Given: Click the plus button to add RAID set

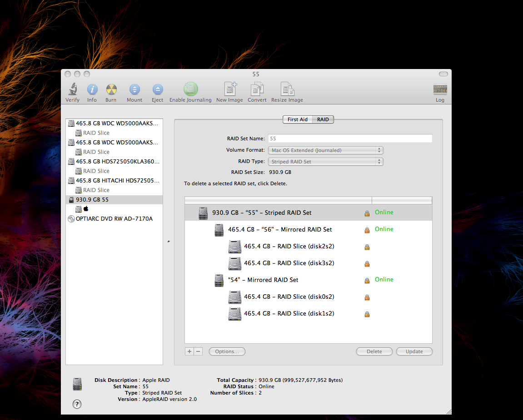Looking at the screenshot, I should (x=189, y=351).
